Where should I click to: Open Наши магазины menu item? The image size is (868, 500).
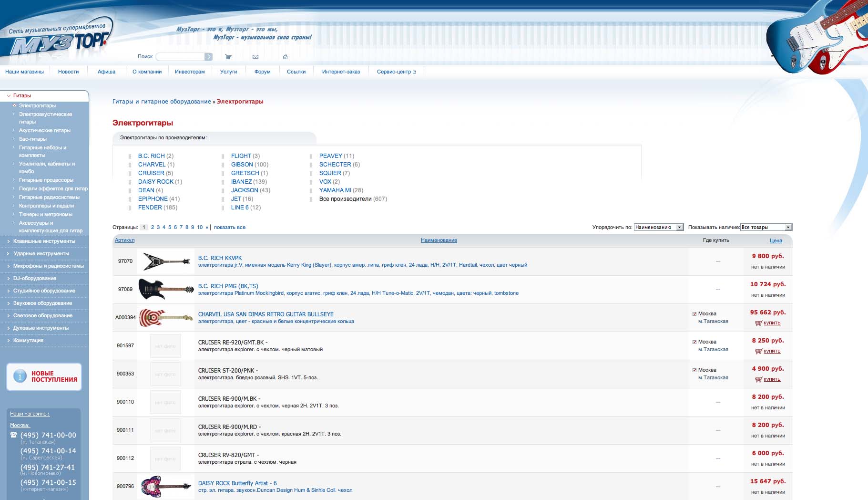pyautogui.click(x=24, y=72)
